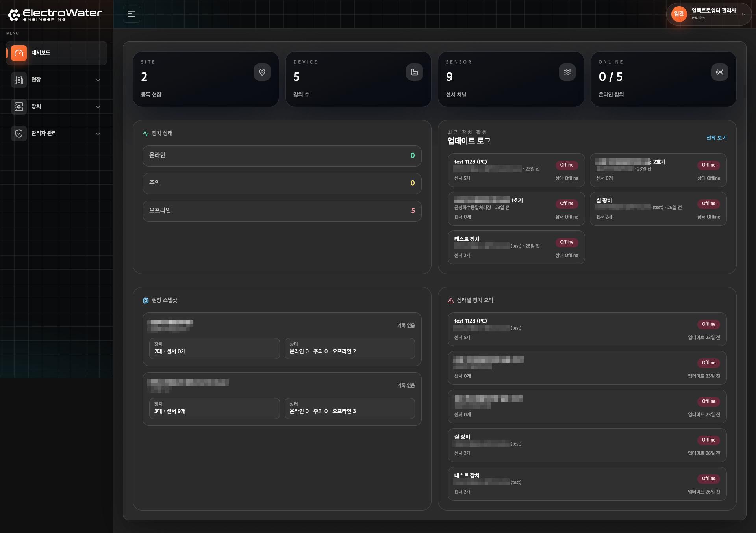Open the 전체 보기 link in 업데이트 로그
The height and width of the screenshot is (533, 756).
click(x=716, y=137)
